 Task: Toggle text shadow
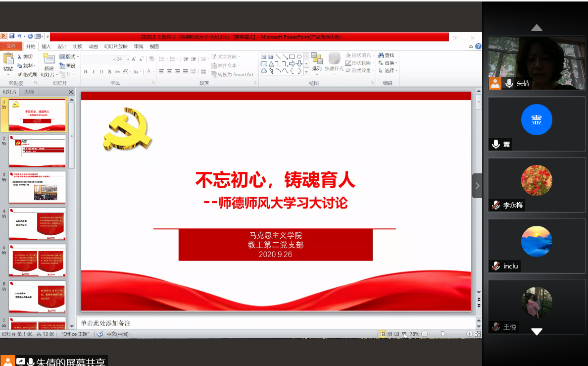click(x=109, y=71)
